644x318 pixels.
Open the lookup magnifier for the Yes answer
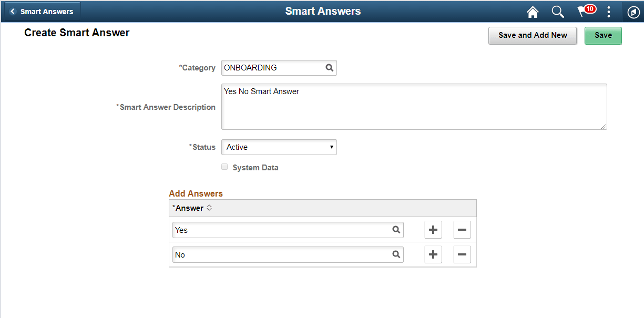[396, 230]
